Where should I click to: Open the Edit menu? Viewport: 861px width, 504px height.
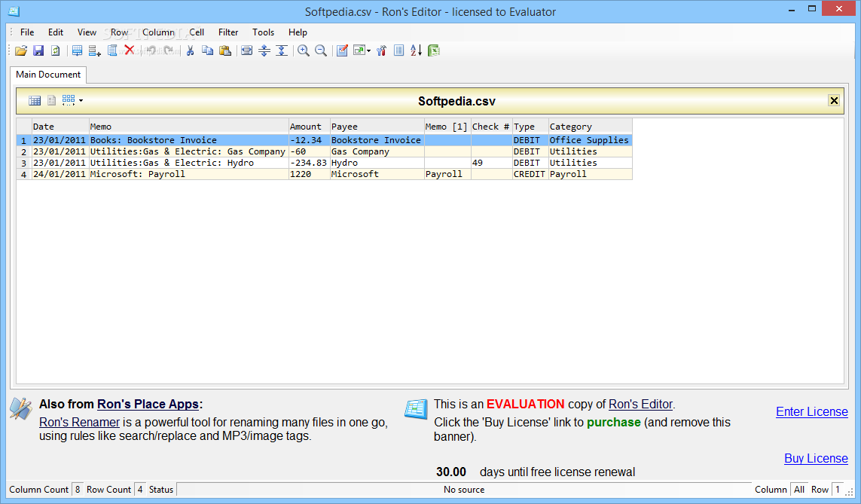click(x=56, y=32)
